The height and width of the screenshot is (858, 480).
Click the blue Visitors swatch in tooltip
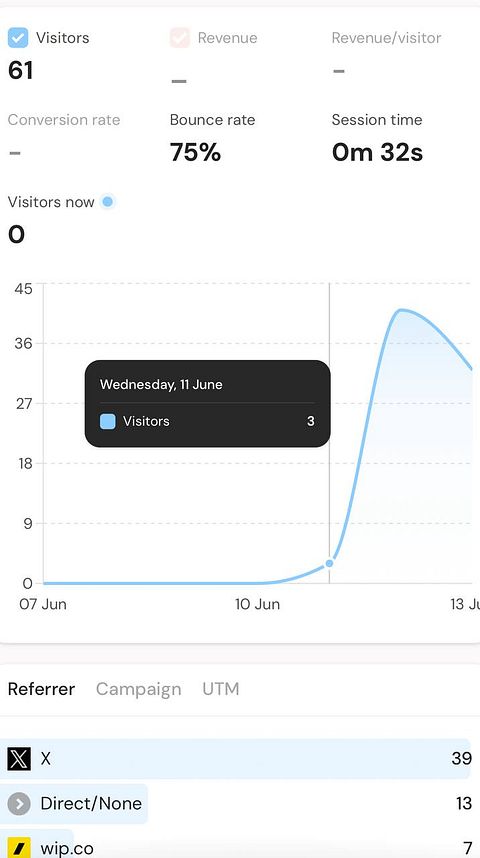[108, 421]
